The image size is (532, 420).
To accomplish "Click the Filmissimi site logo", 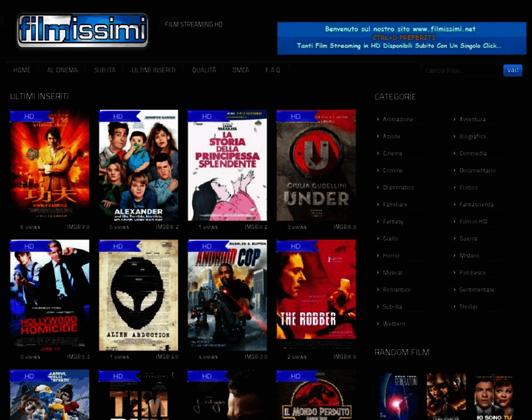I will click(x=83, y=31).
